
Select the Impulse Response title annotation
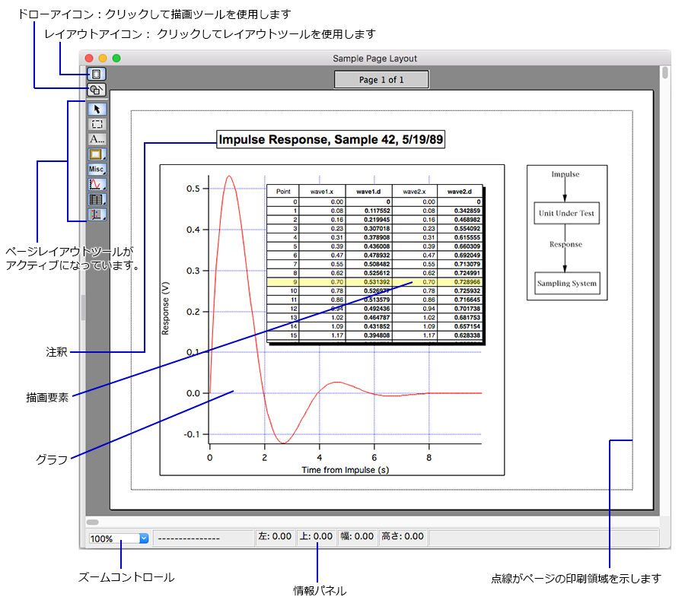tap(331, 140)
